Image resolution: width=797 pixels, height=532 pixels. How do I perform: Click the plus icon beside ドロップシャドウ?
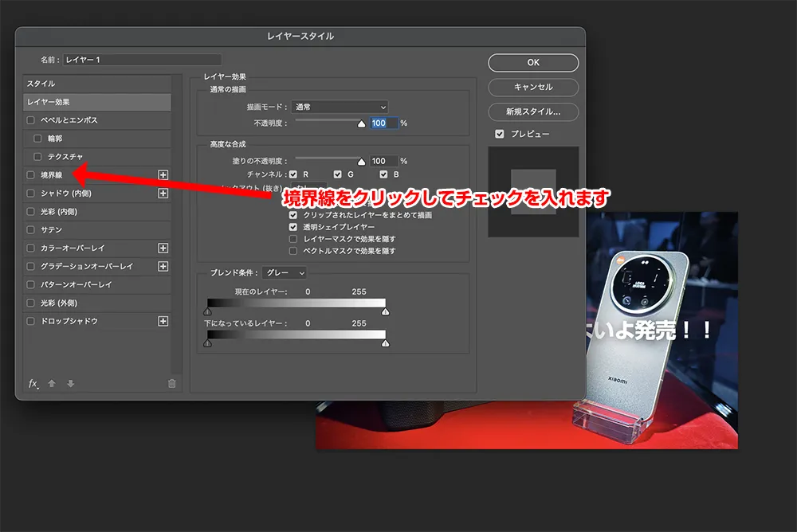163,321
